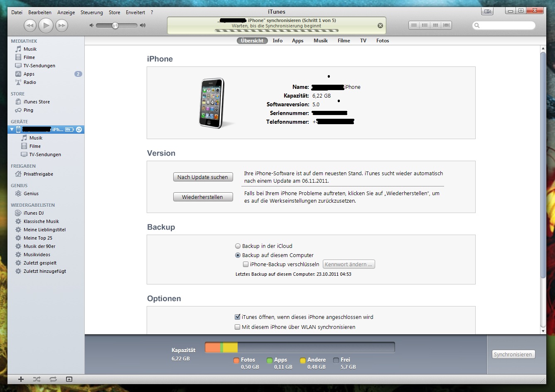The width and height of the screenshot is (555, 392).
Task: Toggle repeat in the bottom bar
Action: [x=53, y=379]
